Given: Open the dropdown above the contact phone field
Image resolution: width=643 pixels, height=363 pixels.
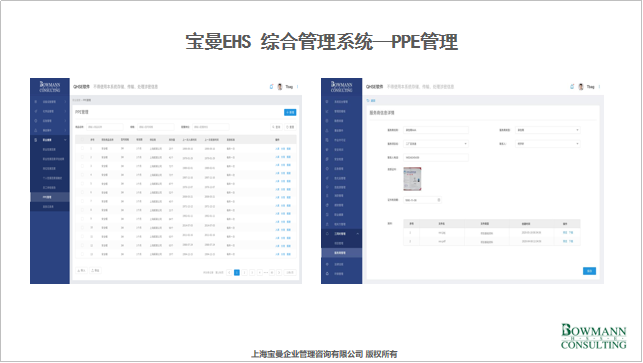Looking at the screenshot, I should [x=436, y=144].
